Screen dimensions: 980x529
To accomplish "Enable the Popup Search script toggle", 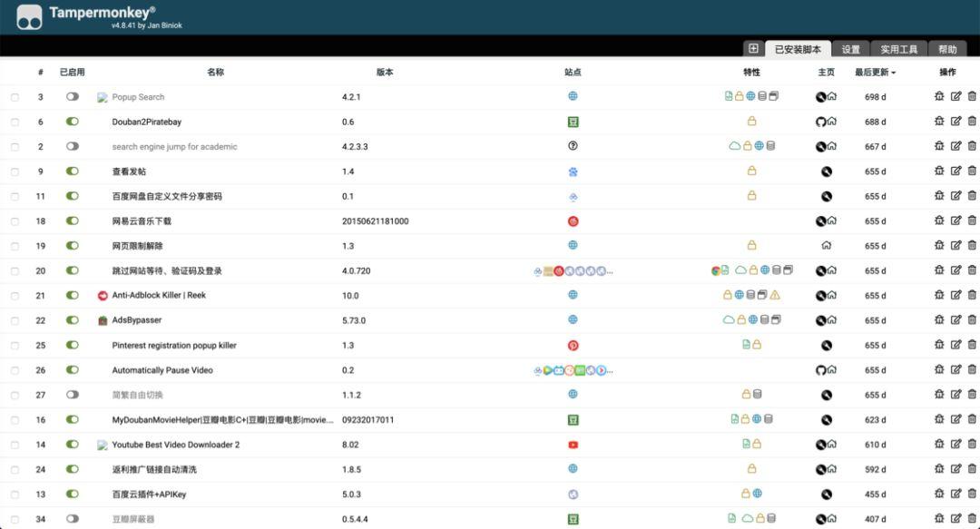I will pos(73,97).
